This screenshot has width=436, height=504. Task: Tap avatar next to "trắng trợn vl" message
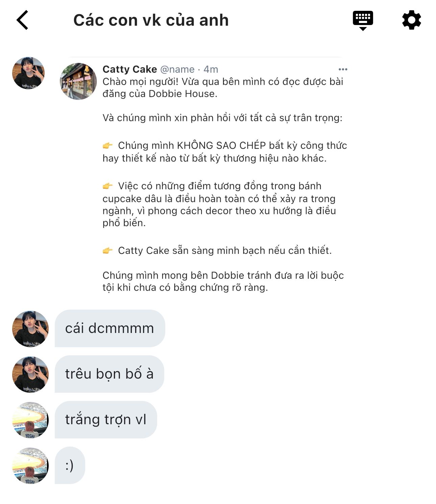(x=30, y=420)
